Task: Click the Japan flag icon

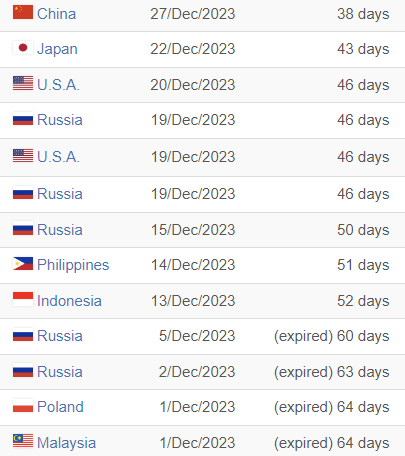Action: [x=23, y=48]
